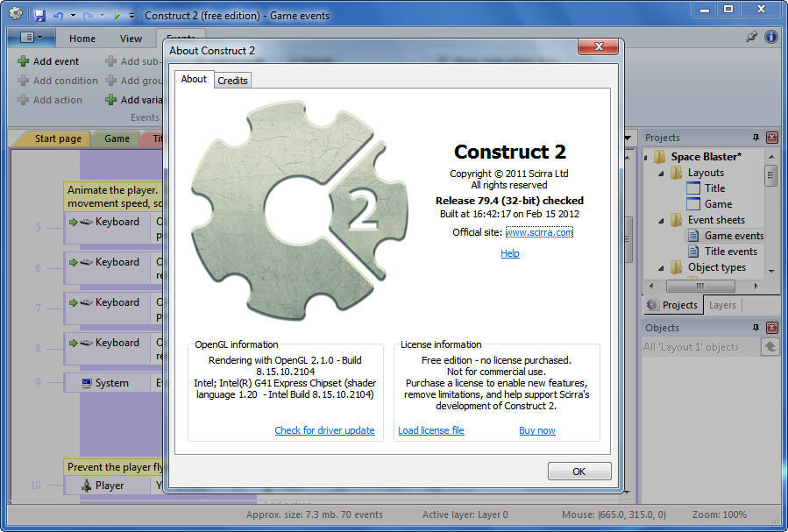Click the Help link in About dialog

(509, 253)
